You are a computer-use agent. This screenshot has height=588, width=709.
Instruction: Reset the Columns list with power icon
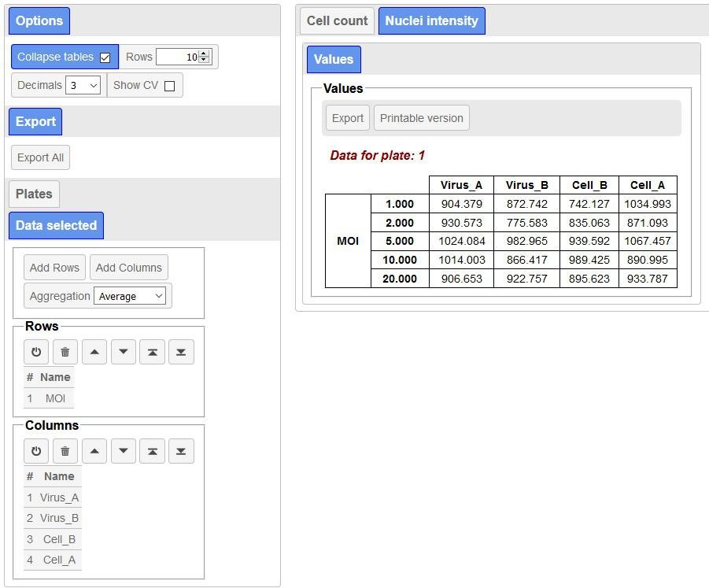click(36, 451)
